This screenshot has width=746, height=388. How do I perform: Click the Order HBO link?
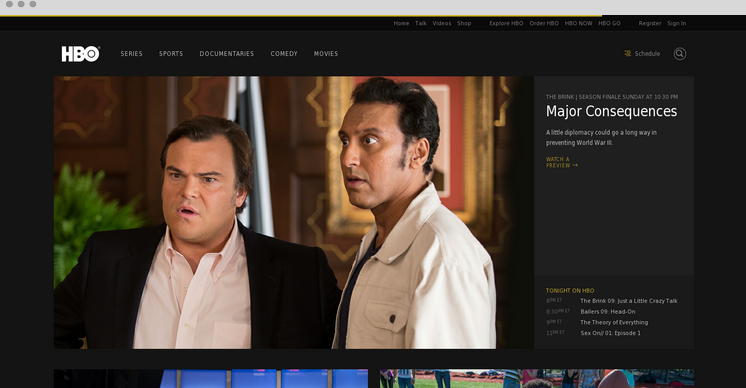coord(544,23)
